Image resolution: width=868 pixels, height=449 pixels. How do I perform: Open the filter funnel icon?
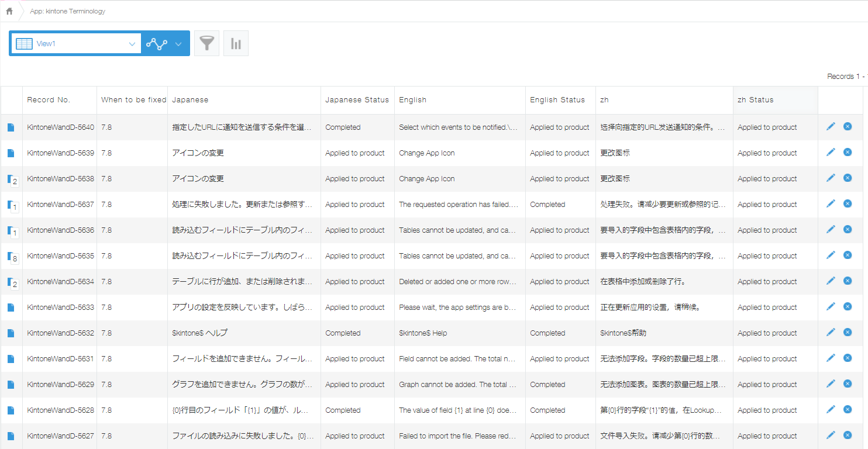coord(206,43)
